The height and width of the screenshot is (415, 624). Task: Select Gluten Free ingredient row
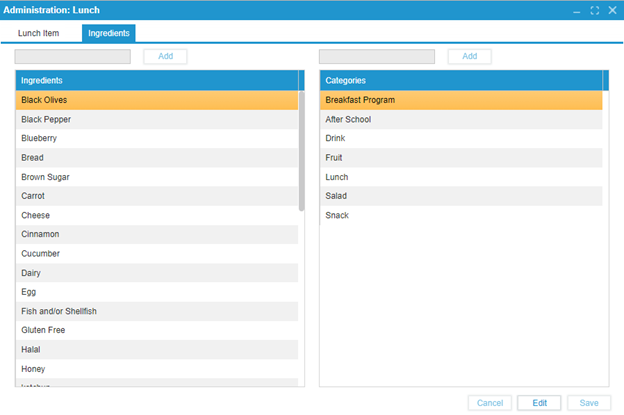click(x=157, y=330)
